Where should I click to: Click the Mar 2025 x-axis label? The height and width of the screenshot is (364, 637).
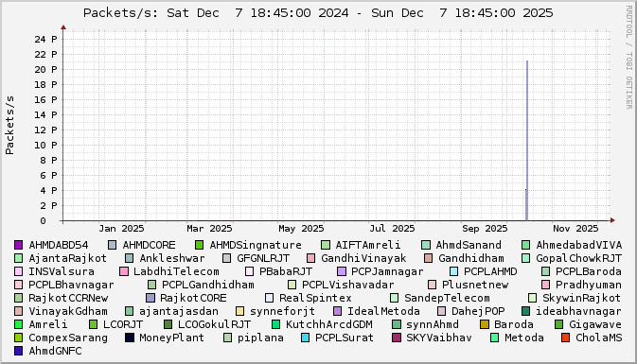(x=209, y=229)
